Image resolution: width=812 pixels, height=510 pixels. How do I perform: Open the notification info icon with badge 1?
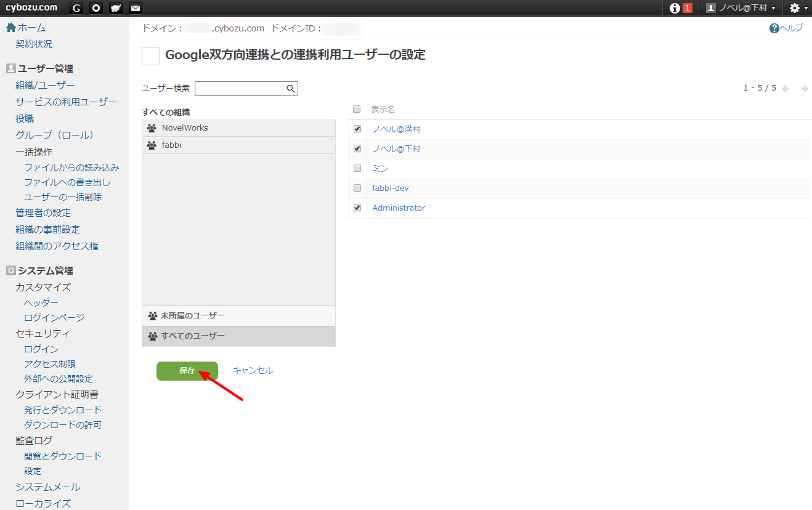[x=681, y=8]
